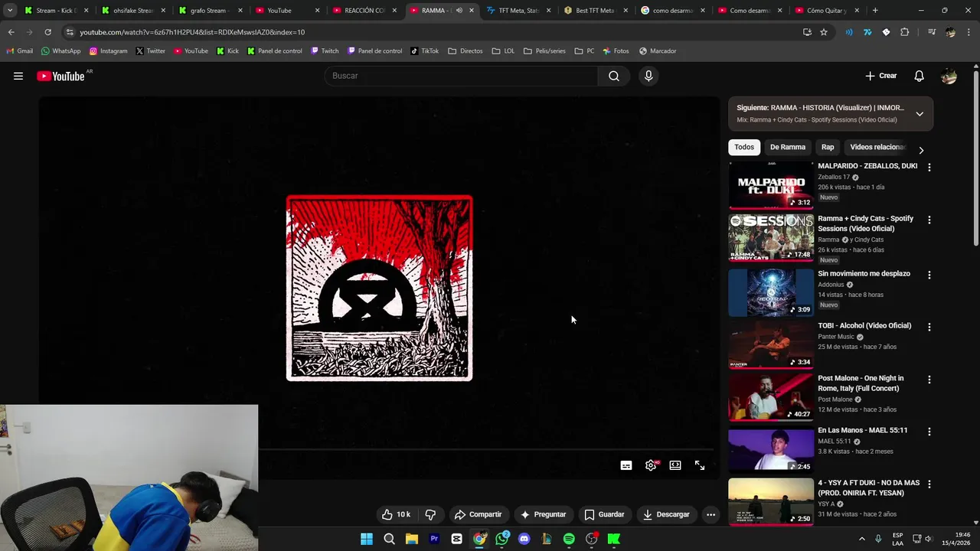Select the De Ramma filter chip

click(x=788, y=147)
